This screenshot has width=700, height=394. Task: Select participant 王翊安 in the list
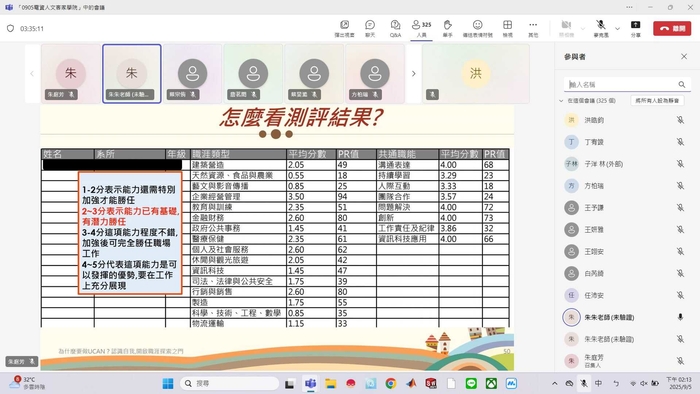[x=624, y=251]
